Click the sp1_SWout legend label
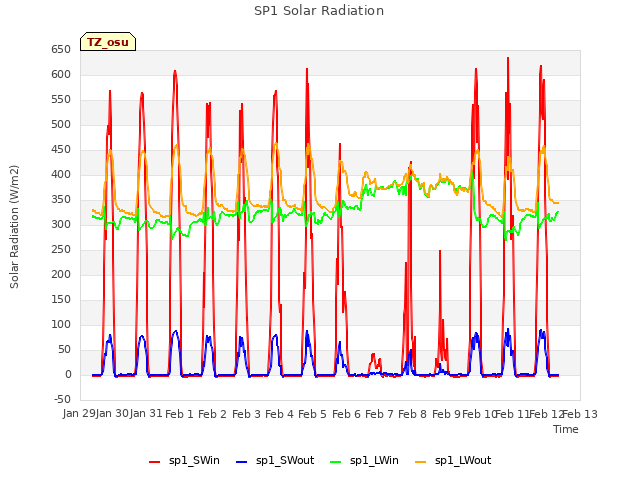Image resolution: width=640 pixels, height=480 pixels. point(285,461)
